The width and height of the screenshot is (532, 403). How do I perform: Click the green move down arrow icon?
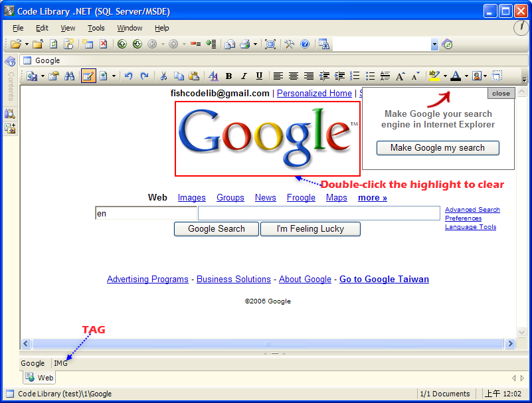pos(137,44)
